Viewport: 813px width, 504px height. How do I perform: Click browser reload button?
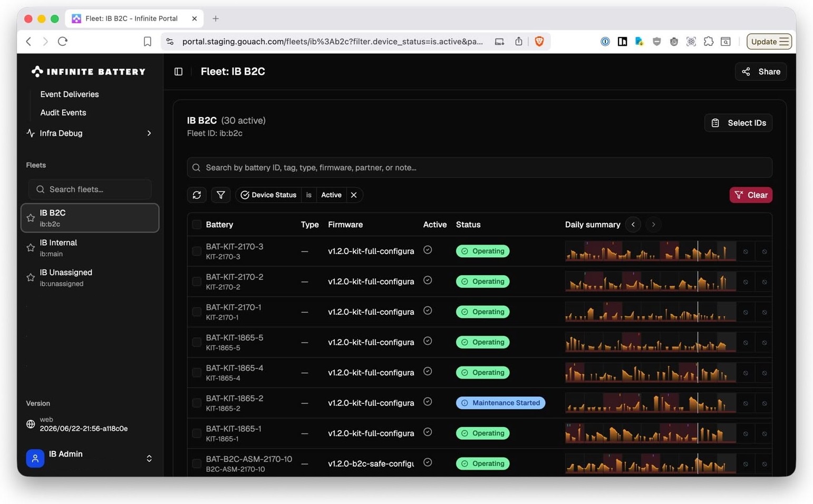point(63,41)
